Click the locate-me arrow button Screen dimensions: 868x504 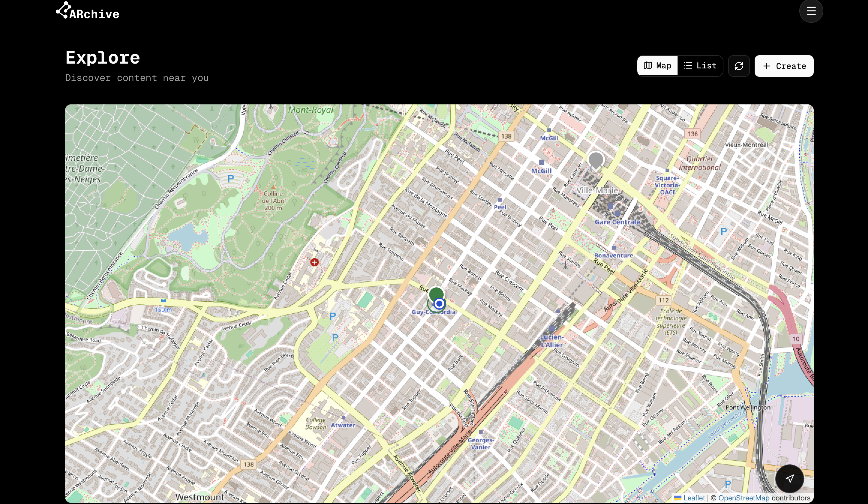(x=789, y=478)
